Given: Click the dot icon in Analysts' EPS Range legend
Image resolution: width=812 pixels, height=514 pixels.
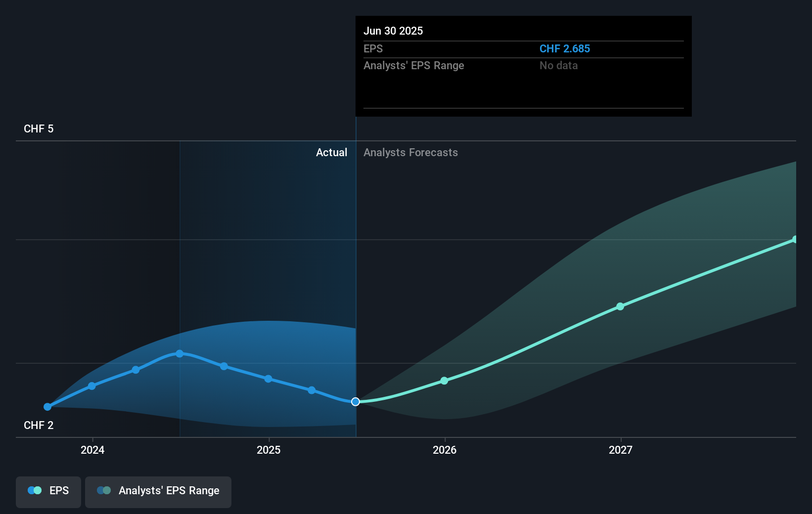Looking at the screenshot, I should pyautogui.click(x=104, y=490).
